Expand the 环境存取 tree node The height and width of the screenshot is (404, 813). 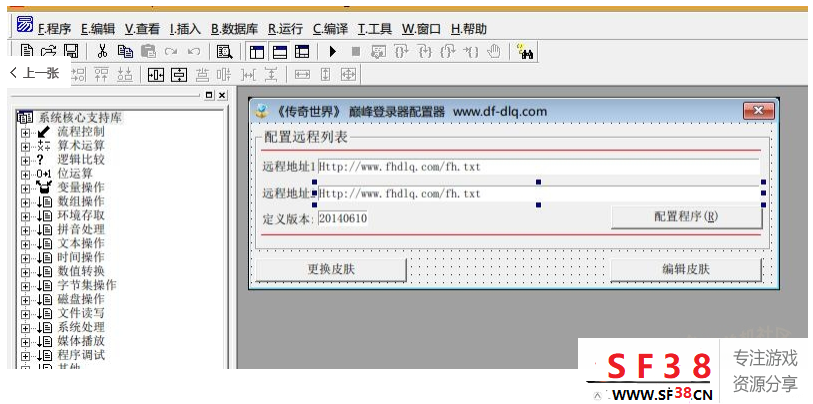[x=25, y=216]
